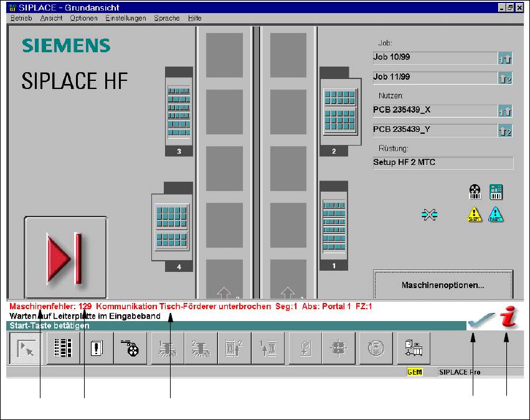Restore the SIPLACE window size
This screenshot has height=420, width=530.
511,7
